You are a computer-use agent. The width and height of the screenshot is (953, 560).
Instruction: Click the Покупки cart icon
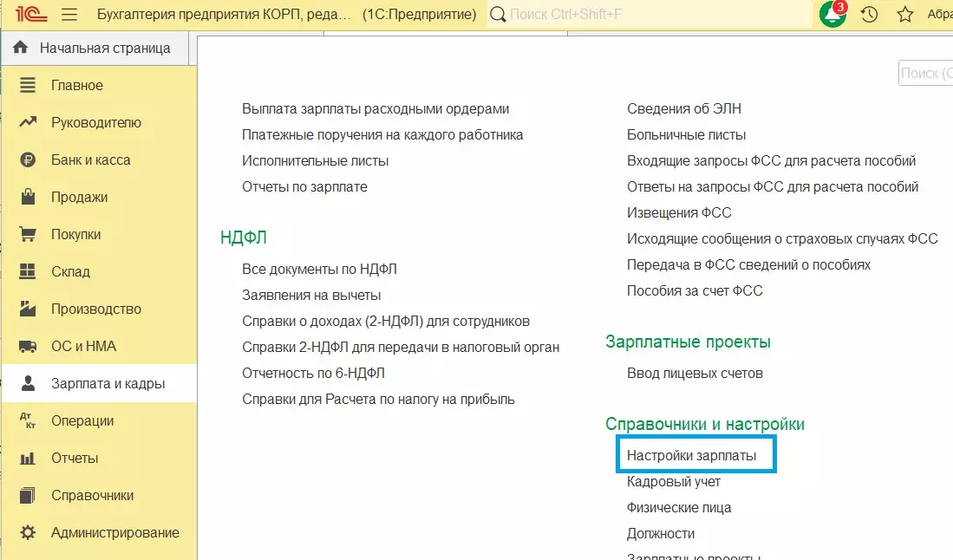(x=28, y=234)
